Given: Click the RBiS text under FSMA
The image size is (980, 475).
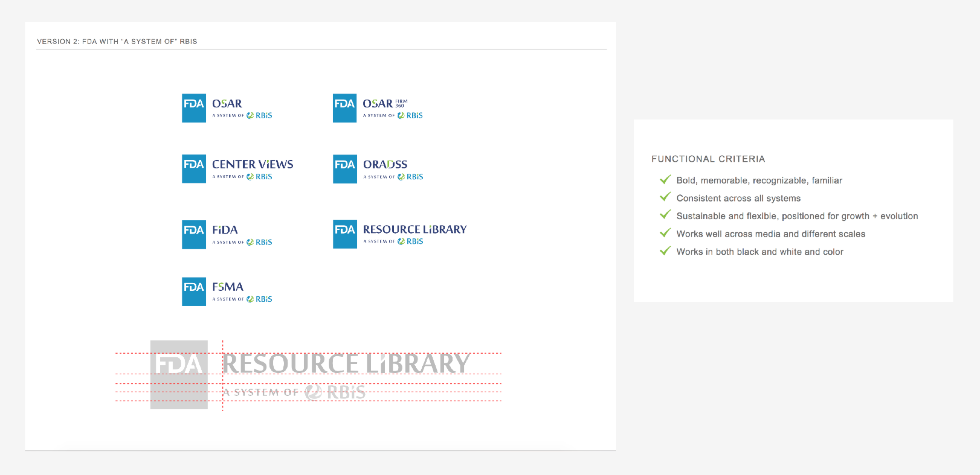Looking at the screenshot, I should click(264, 299).
